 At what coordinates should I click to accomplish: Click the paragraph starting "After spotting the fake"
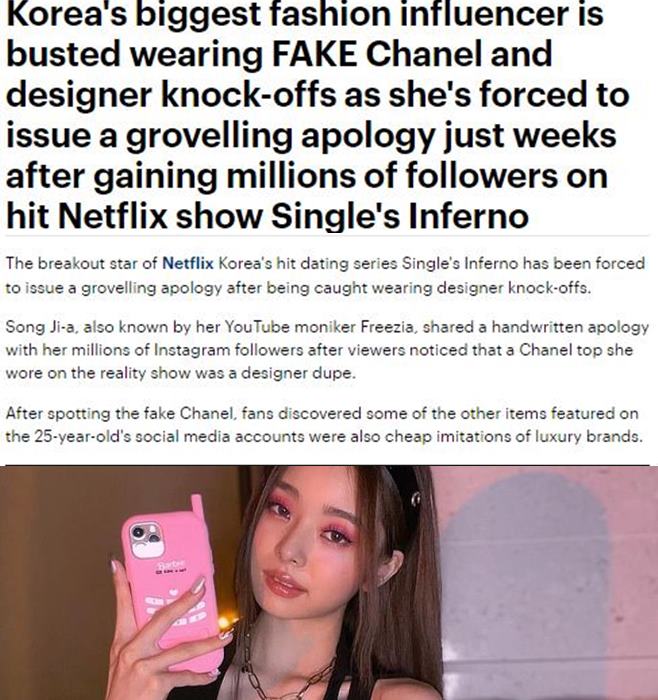(324, 425)
